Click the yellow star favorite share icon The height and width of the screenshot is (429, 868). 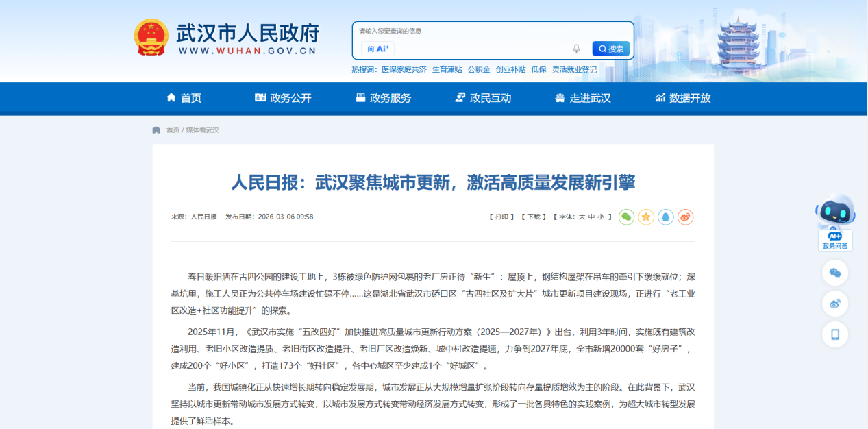tap(646, 217)
